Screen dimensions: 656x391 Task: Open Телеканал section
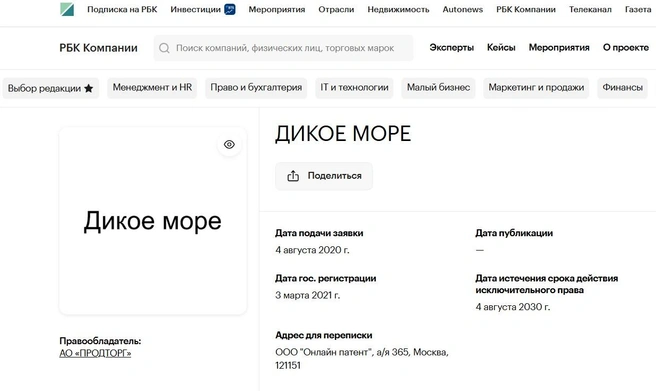pos(590,9)
